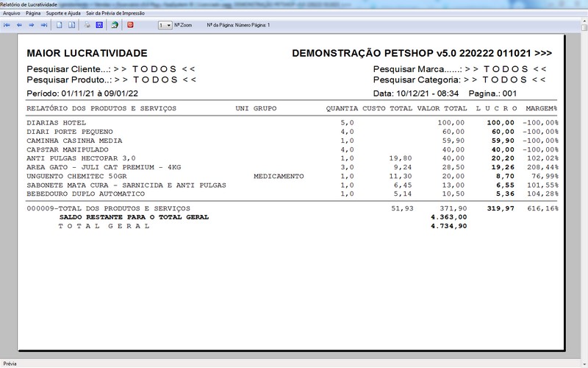Click the red exit preview icon
Image resolution: width=588 pixels, height=368 pixels.
coord(130,25)
